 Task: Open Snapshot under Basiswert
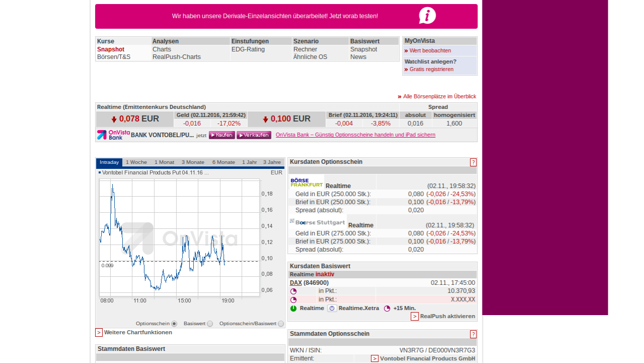pos(364,49)
